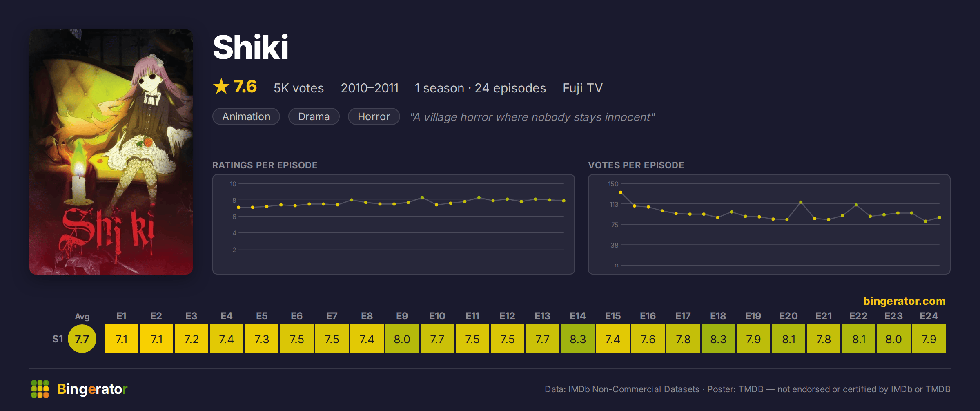Click the Bingerator brand name text
Viewport: 980px width, 411px height.
coord(92,389)
